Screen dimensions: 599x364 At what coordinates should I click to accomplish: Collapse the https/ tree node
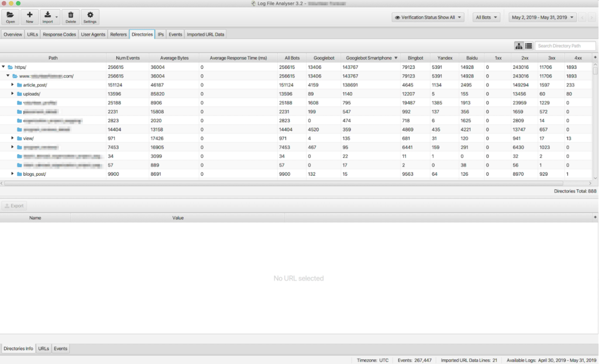pos(4,67)
